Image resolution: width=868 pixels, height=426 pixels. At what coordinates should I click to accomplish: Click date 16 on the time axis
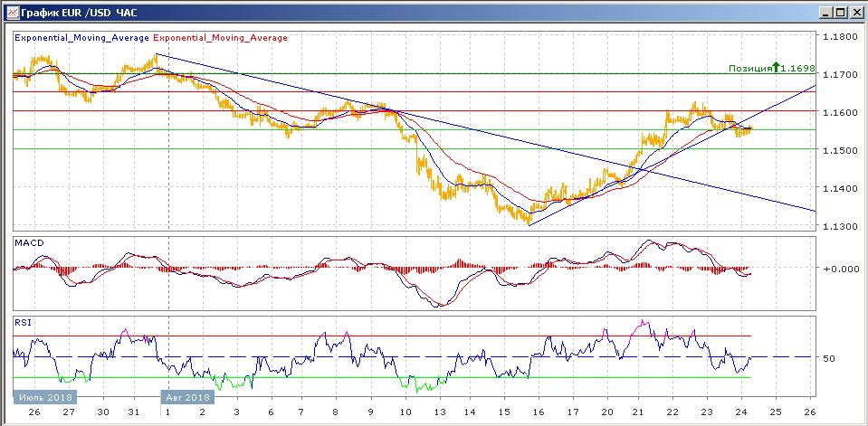539,412
